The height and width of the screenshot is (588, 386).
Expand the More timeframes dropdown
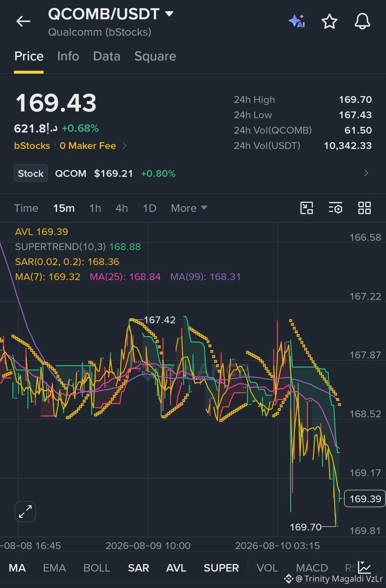[x=189, y=208]
